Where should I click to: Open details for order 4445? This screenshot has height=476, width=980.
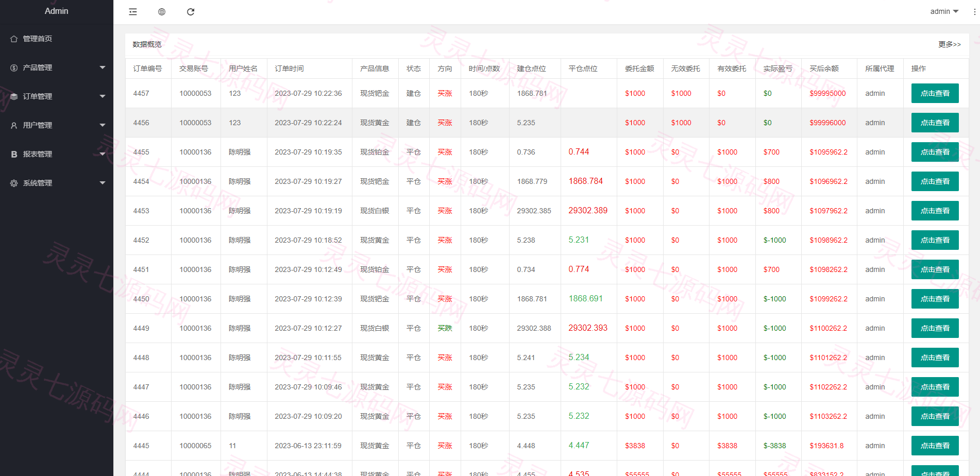(935, 446)
